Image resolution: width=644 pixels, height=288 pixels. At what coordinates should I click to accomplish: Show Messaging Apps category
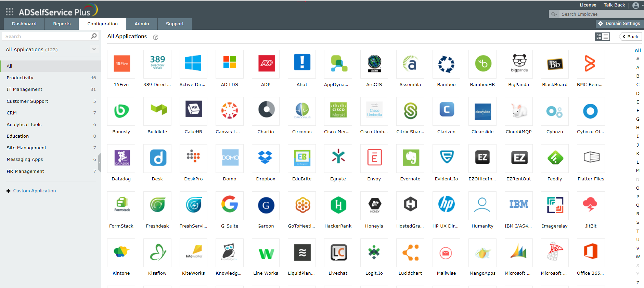[51, 159]
